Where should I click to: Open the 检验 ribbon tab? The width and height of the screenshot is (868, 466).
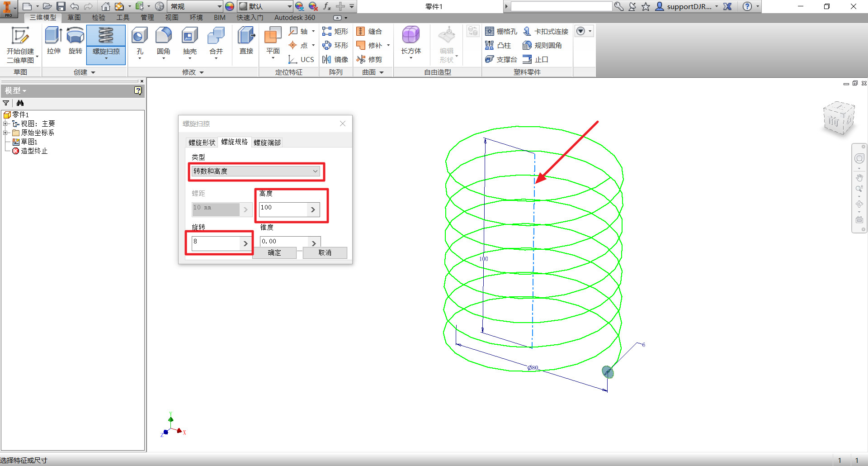(x=99, y=17)
